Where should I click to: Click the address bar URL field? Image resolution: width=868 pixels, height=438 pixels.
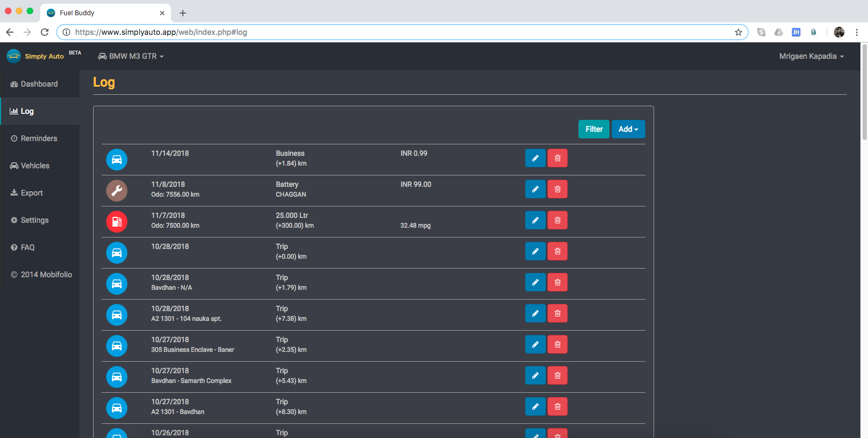click(402, 32)
